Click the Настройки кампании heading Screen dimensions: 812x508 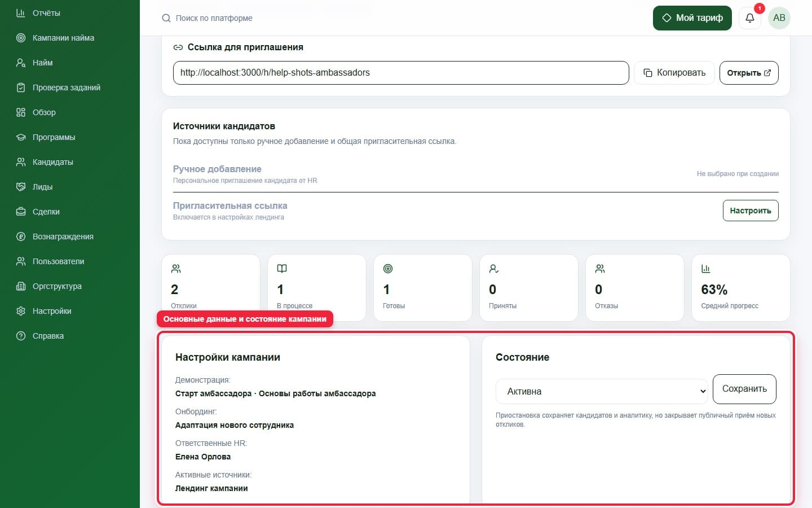tap(228, 357)
